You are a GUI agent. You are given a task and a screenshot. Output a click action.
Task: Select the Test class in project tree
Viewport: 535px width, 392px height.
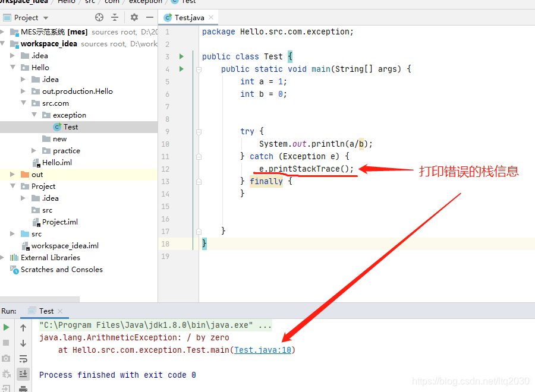click(71, 127)
